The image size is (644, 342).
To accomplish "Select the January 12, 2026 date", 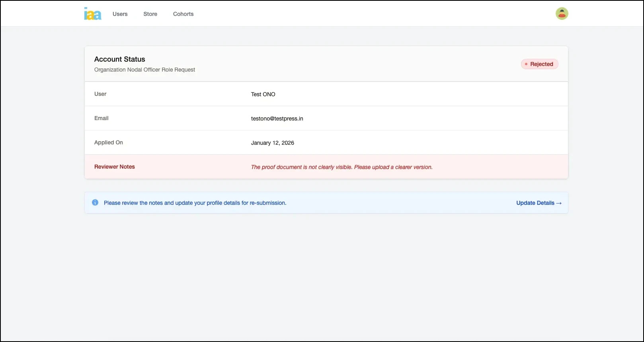I will click(272, 143).
